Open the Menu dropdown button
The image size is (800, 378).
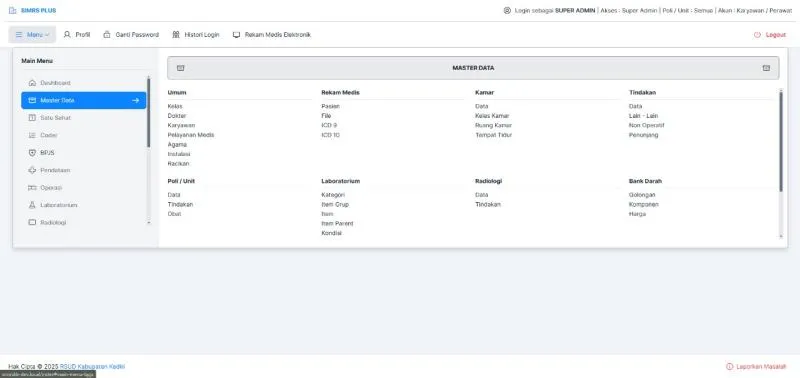(x=32, y=35)
